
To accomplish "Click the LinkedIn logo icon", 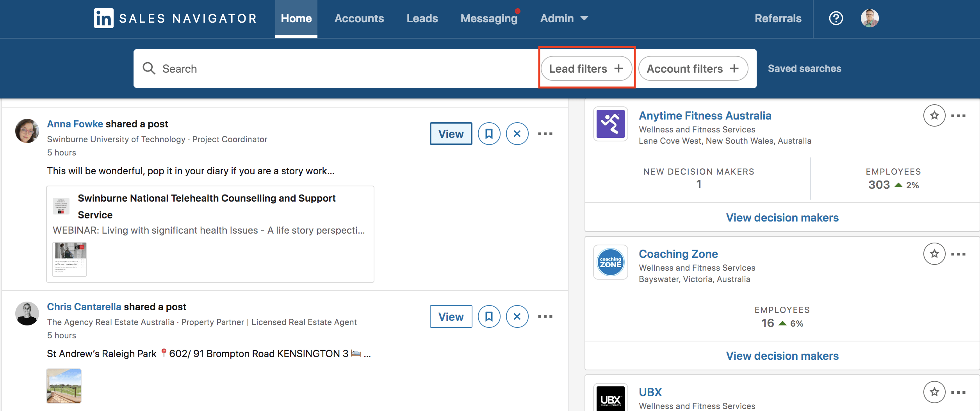I will click(103, 18).
